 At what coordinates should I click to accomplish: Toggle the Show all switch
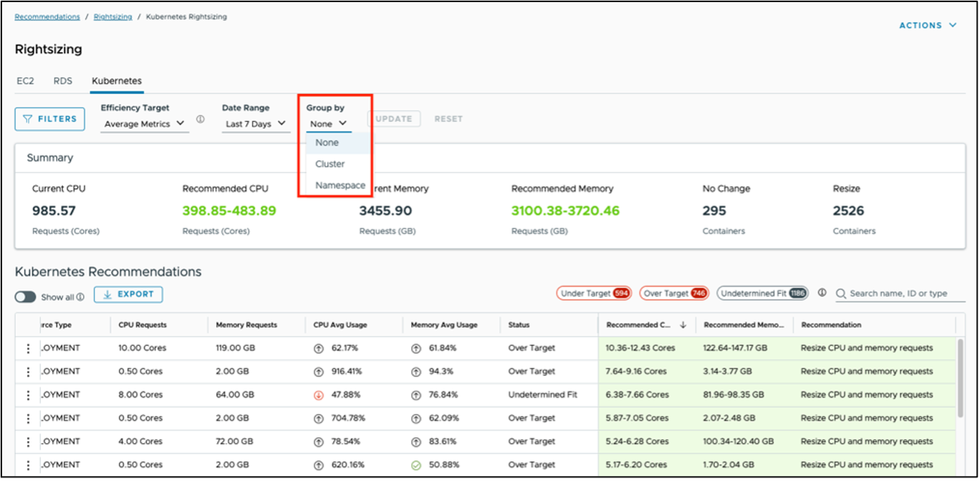(x=25, y=297)
